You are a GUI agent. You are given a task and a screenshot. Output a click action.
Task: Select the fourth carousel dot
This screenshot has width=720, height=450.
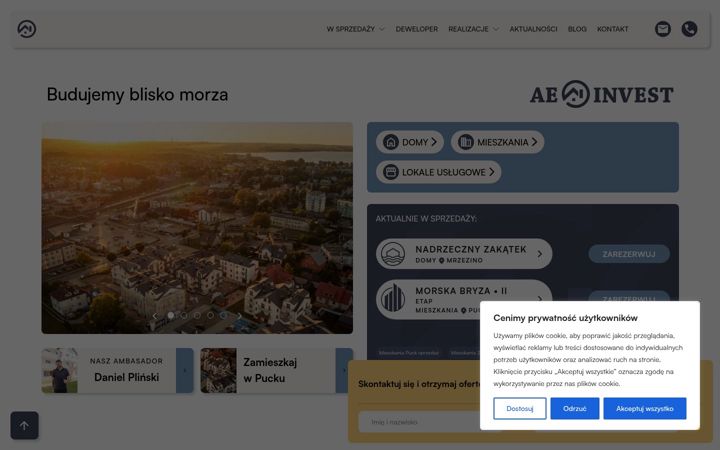pos(210,315)
